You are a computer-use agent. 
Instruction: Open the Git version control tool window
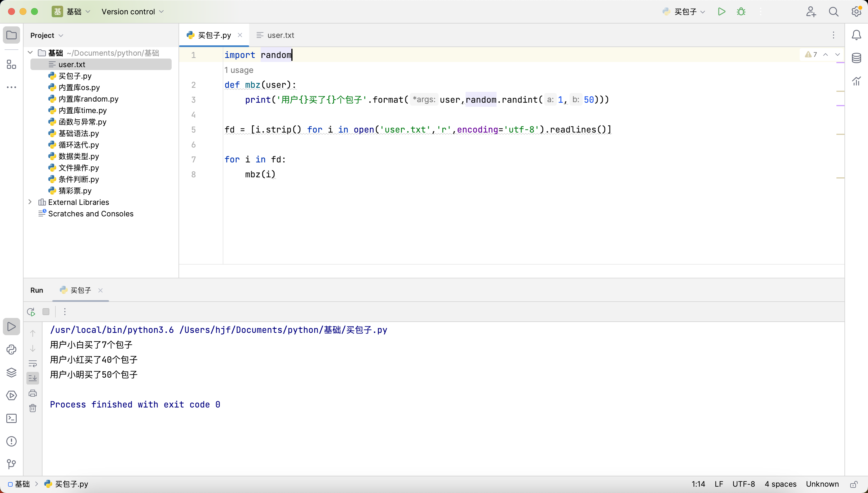(x=11, y=464)
